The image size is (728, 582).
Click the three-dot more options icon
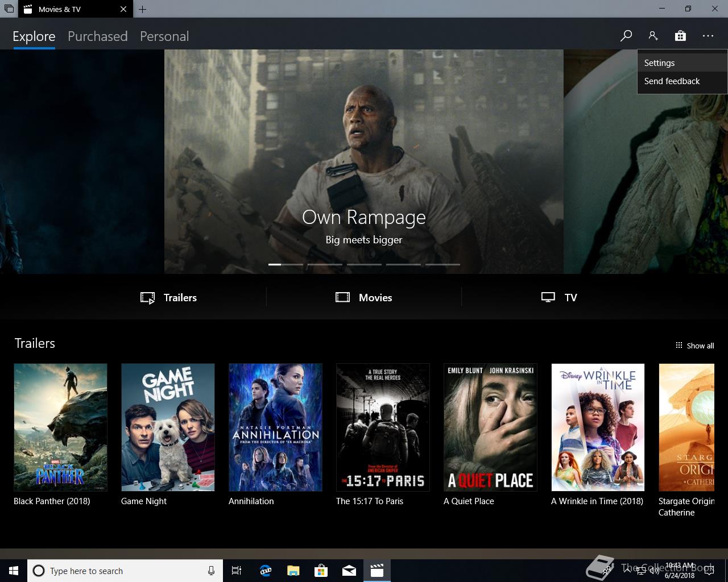tap(708, 36)
